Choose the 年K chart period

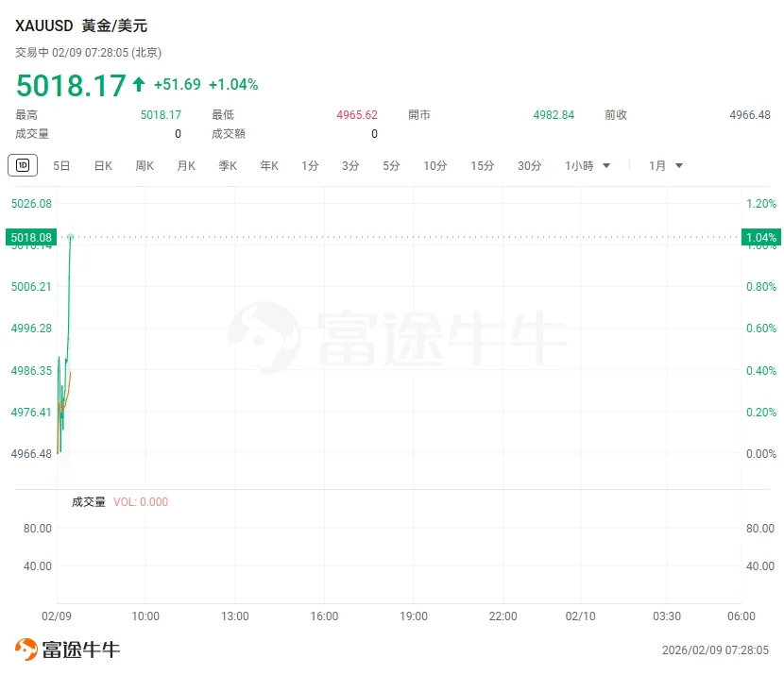[x=269, y=166]
